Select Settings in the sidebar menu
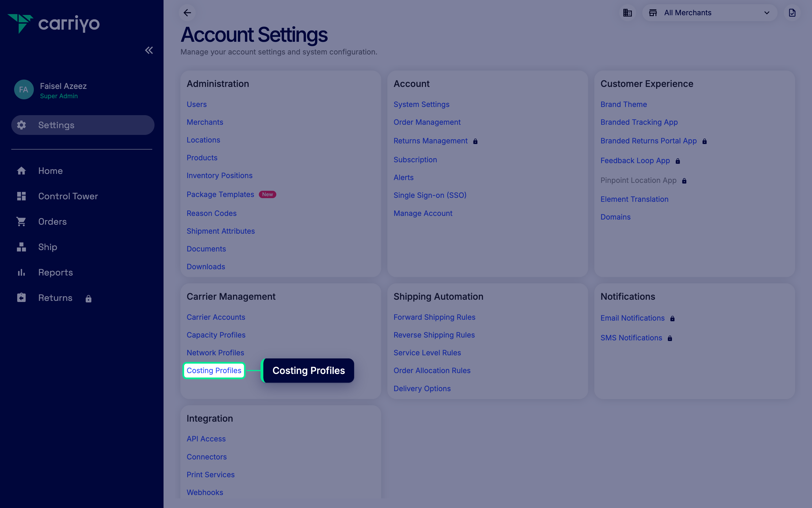 tap(83, 125)
